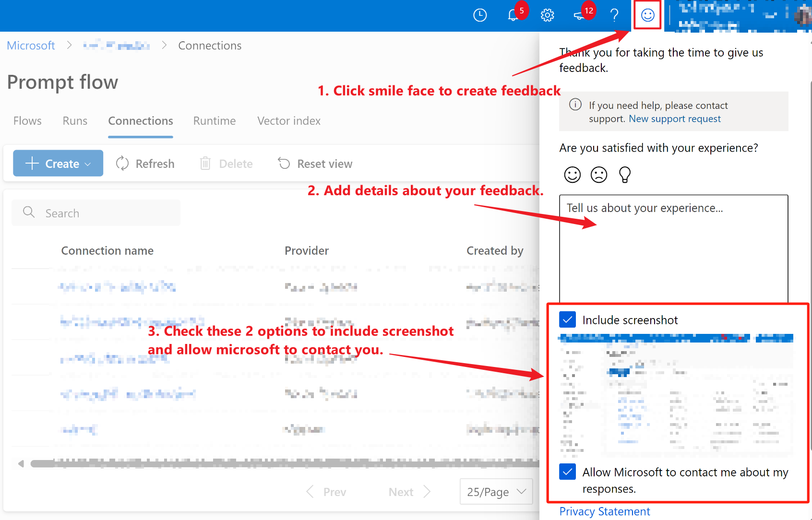The height and width of the screenshot is (520, 812).
Task: Expand the Create dropdown button
Action: 58,164
